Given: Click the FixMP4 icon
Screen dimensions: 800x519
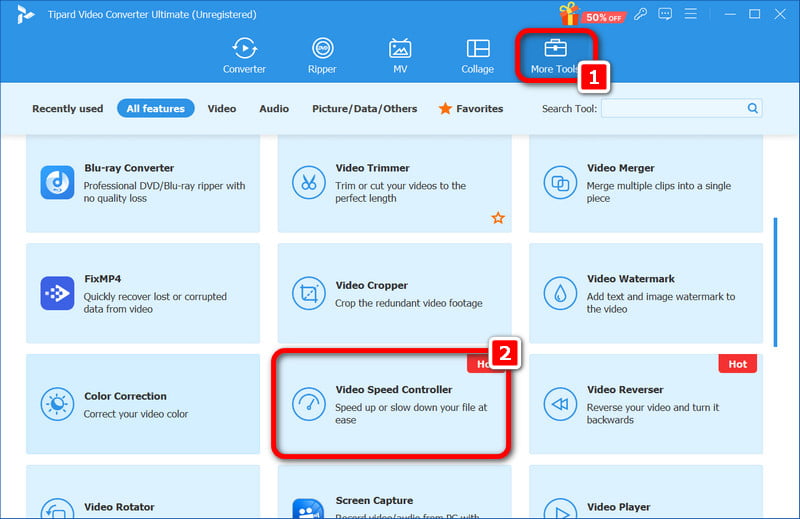Looking at the screenshot, I should (x=57, y=293).
